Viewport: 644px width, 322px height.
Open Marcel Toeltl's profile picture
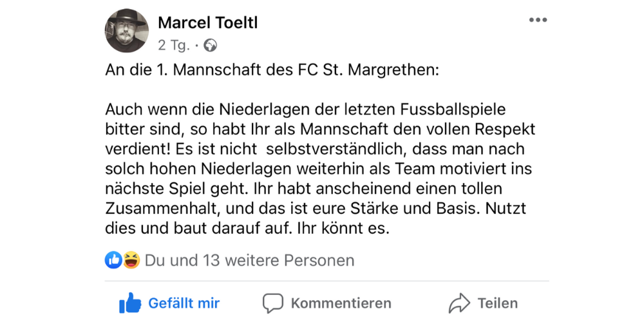(x=127, y=32)
